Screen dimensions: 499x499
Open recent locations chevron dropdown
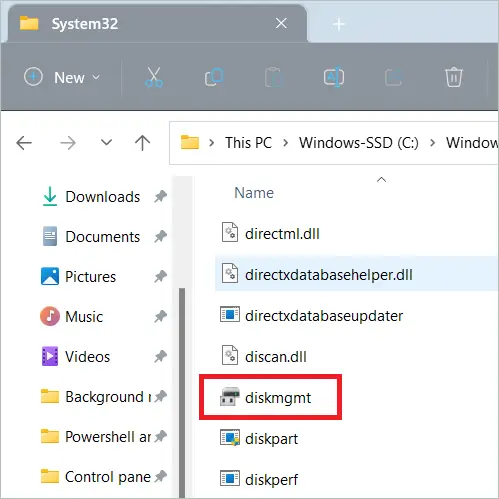coord(106,143)
